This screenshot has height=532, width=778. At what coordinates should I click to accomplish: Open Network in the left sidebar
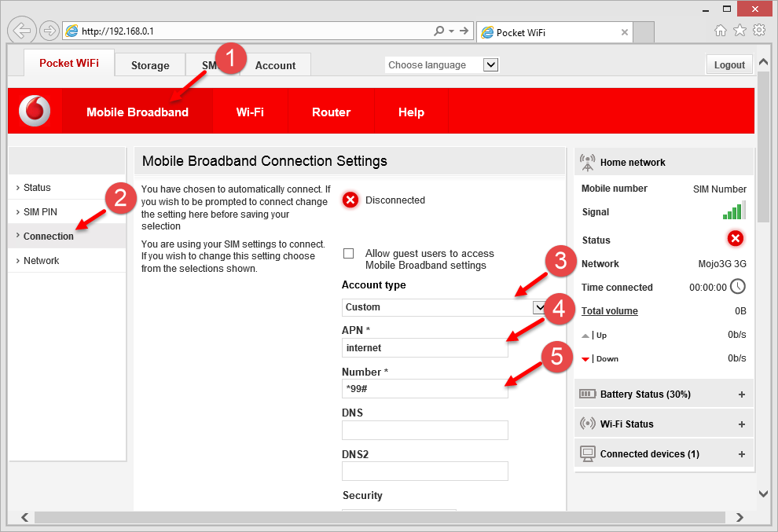[67, 260]
